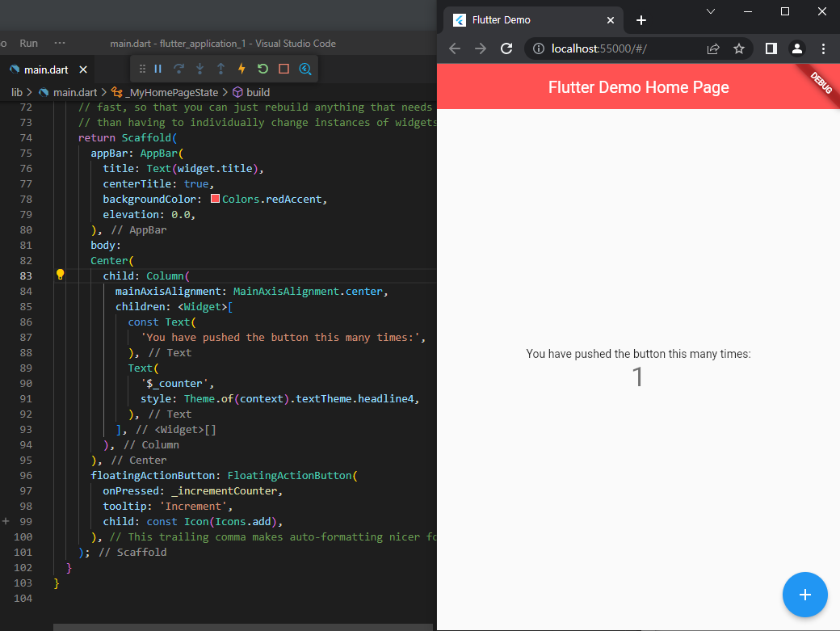Viewport: 840px width, 631px height.
Task: Bookmark this page with the star icon
Action: point(739,48)
